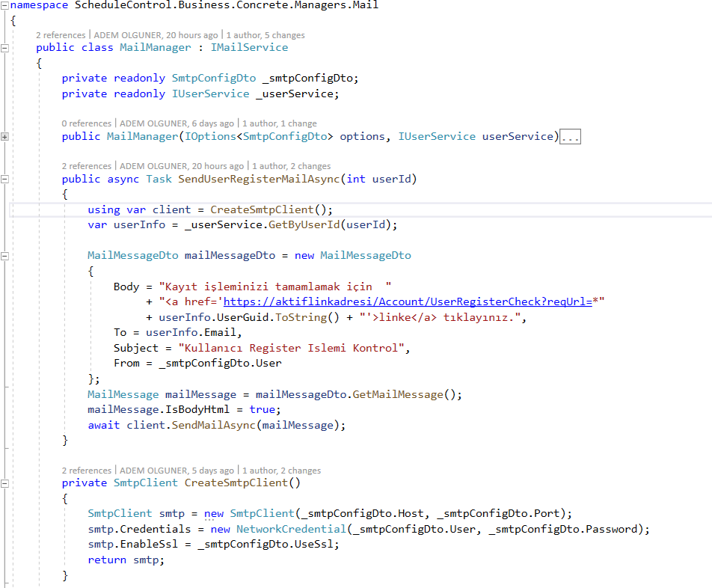Click the 'true' literal
712x588 pixels.
(x=262, y=409)
